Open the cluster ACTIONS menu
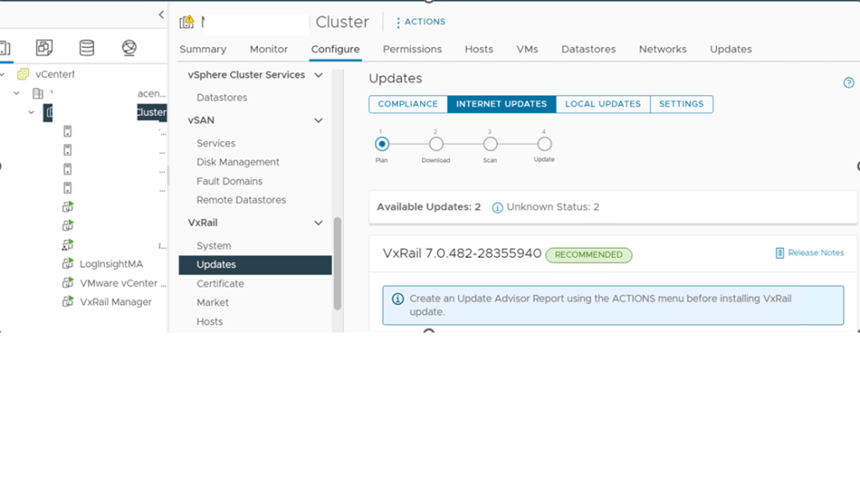860x504 pixels. click(x=420, y=22)
